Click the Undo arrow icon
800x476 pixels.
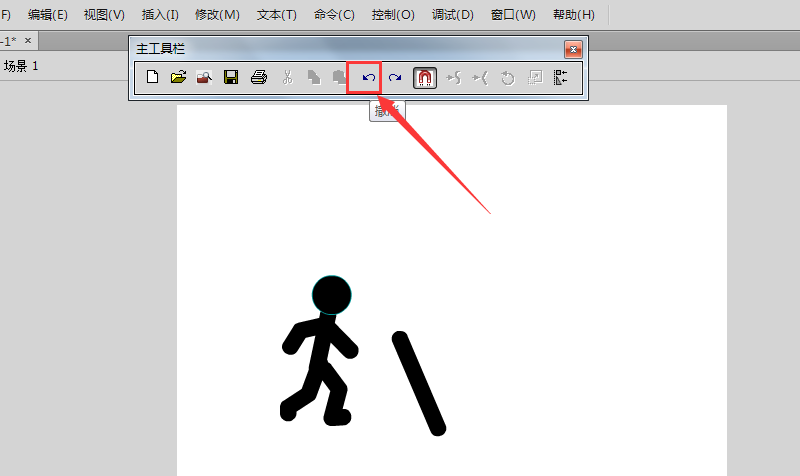[368, 78]
